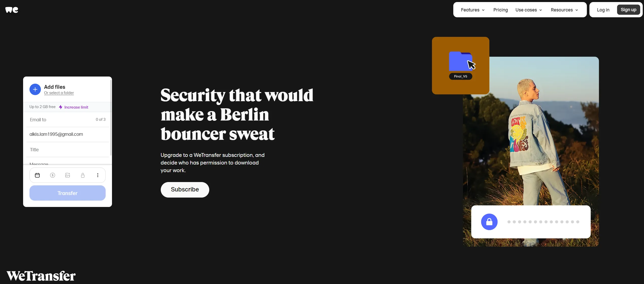This screenshot has width=644, height=284.
Task: Click the lock/password icon in transfer bar
Action: [x=82, y=175]
